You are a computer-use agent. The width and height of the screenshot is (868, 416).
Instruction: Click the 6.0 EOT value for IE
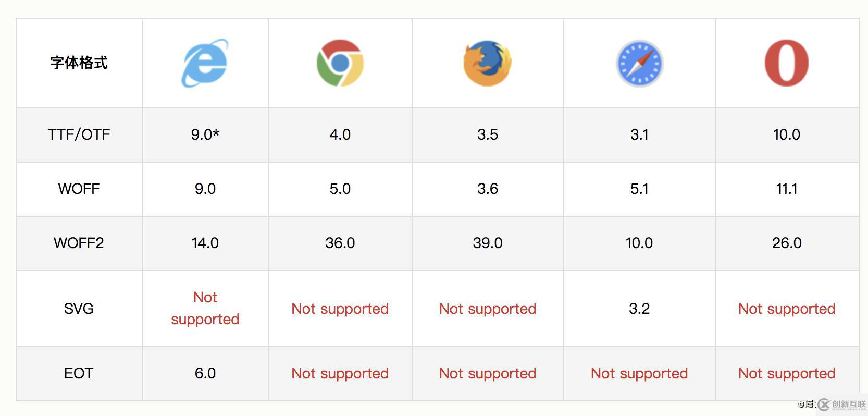[x=205, y=373]
